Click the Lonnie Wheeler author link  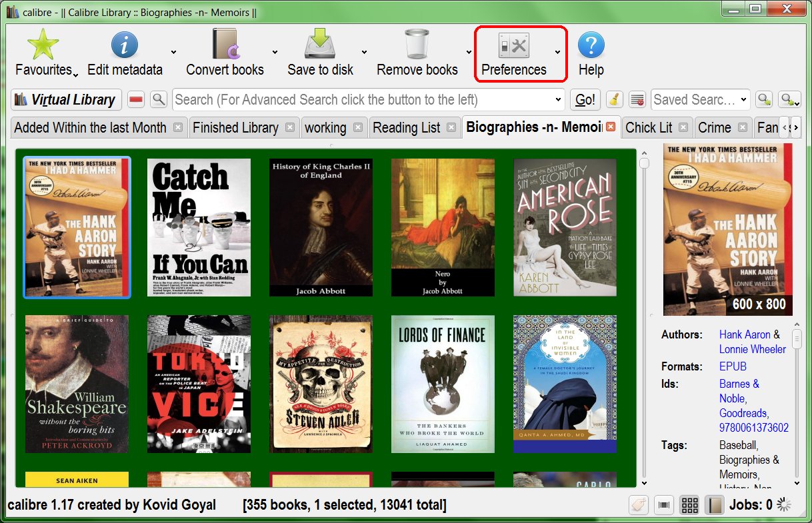[x=753, y=349]
